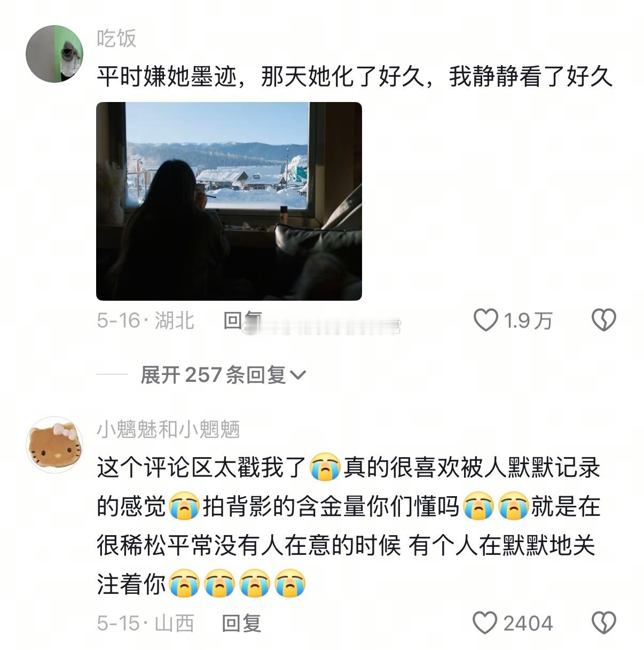Screen dimensions: 644x650
Task: Open the Hello Kitty avatar profile
Action: point(54,444)
